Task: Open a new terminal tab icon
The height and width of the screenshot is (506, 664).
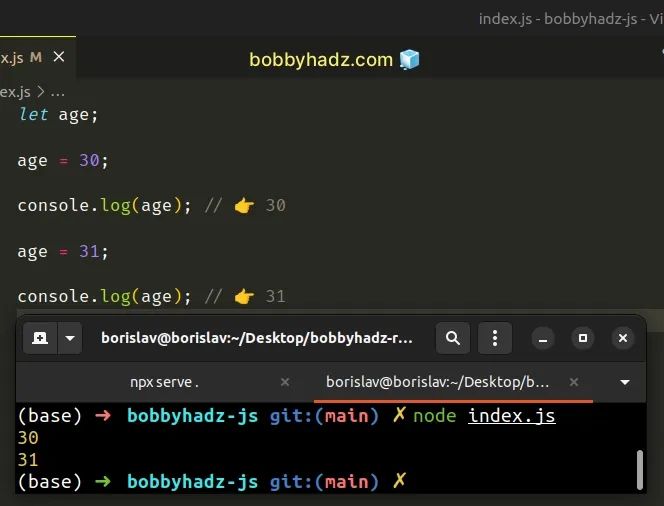Action: pyautogui.click(x=40, y=338)
